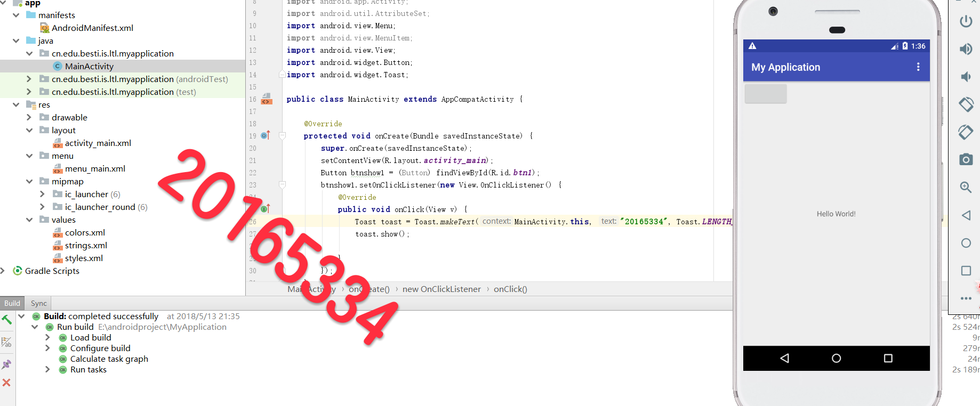Image resolution: width=980 pixels, height=406 pixels.
Task: Expand the drawable folder
Action: click(x=29, y=117)
